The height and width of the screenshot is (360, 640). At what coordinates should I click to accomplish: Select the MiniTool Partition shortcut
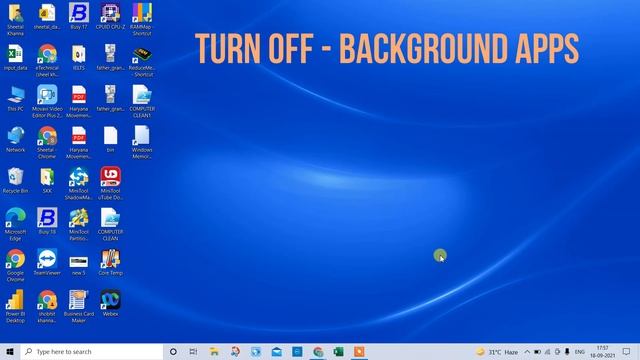[x=79, y=218]
